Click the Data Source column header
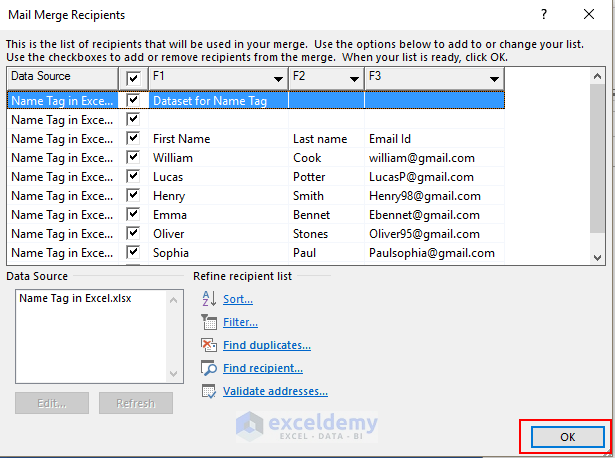This screenshot has height=458, width=615. tap(63, 78)
